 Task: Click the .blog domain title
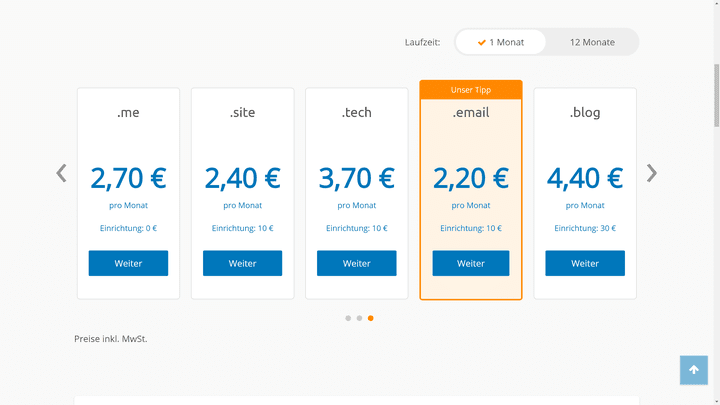(585, 112)
